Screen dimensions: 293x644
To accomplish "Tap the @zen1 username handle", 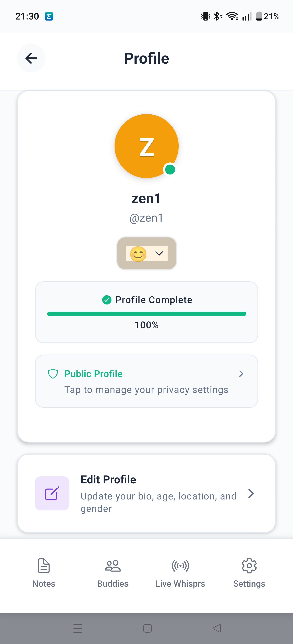I will 147,218.
